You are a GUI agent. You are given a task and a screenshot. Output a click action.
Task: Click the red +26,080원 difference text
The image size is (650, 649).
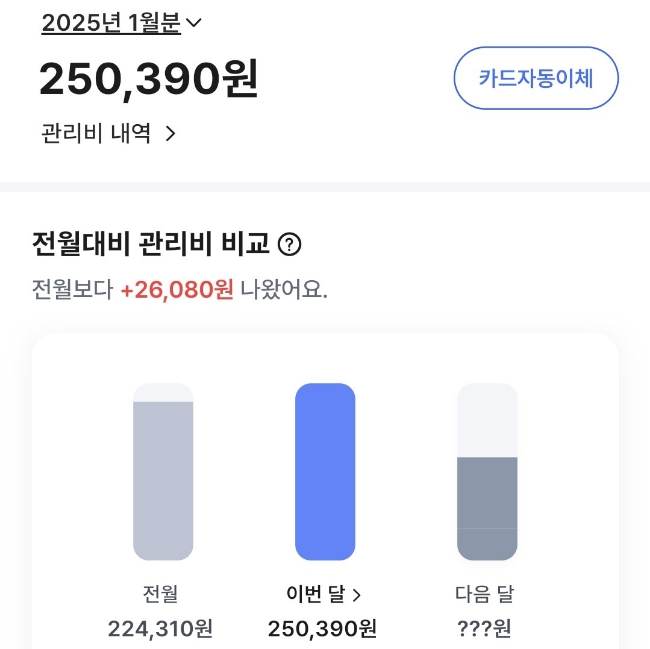[177, 290]
